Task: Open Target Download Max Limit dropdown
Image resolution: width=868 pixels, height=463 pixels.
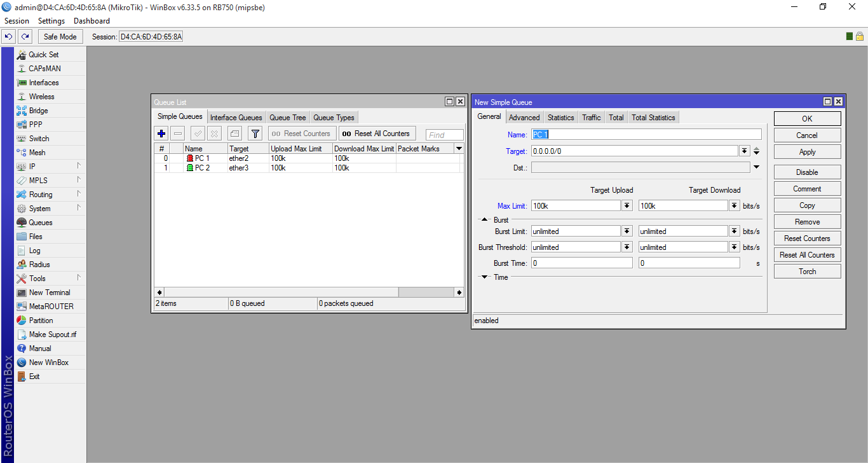Action: click(735, 206)
